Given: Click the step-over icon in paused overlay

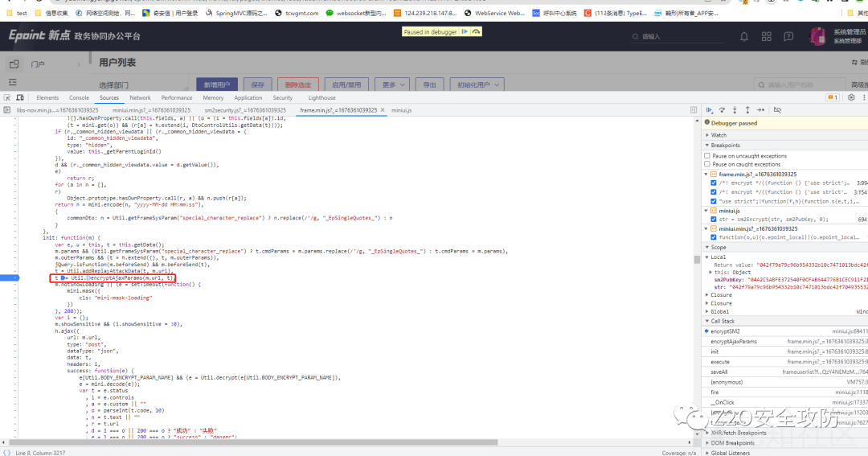Looking at the screenshot, I should click(476, 31).
